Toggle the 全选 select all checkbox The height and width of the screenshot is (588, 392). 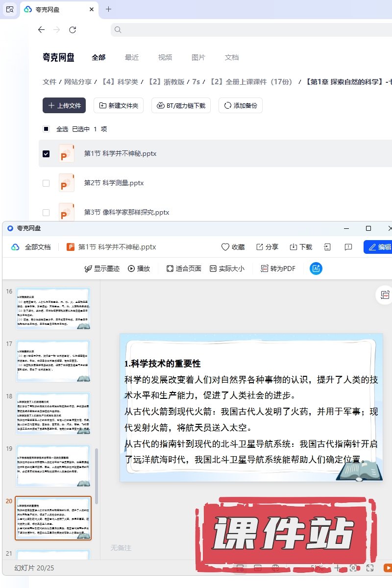(46, 129)
